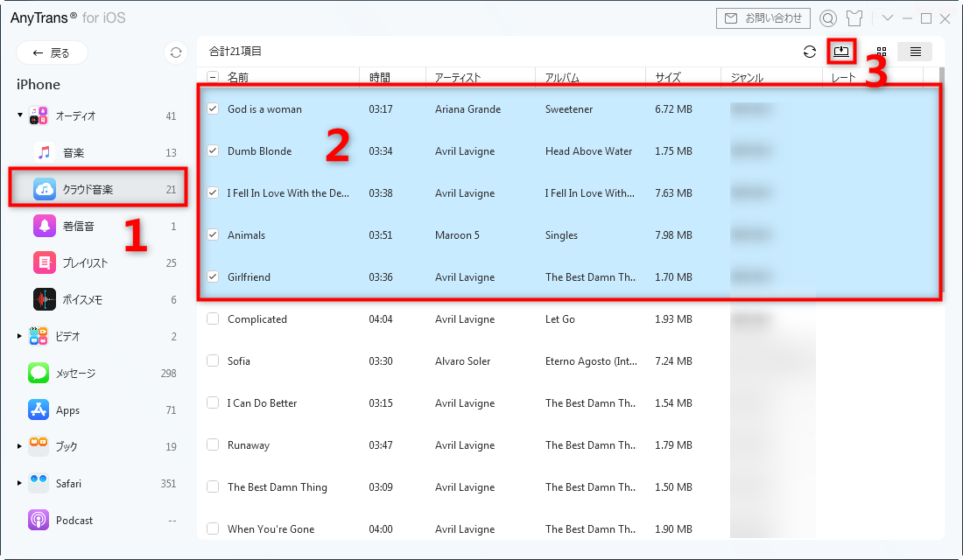963x560 pixels.
Task: Select メッセージ in the sidebar
Action: click(75, 373)
